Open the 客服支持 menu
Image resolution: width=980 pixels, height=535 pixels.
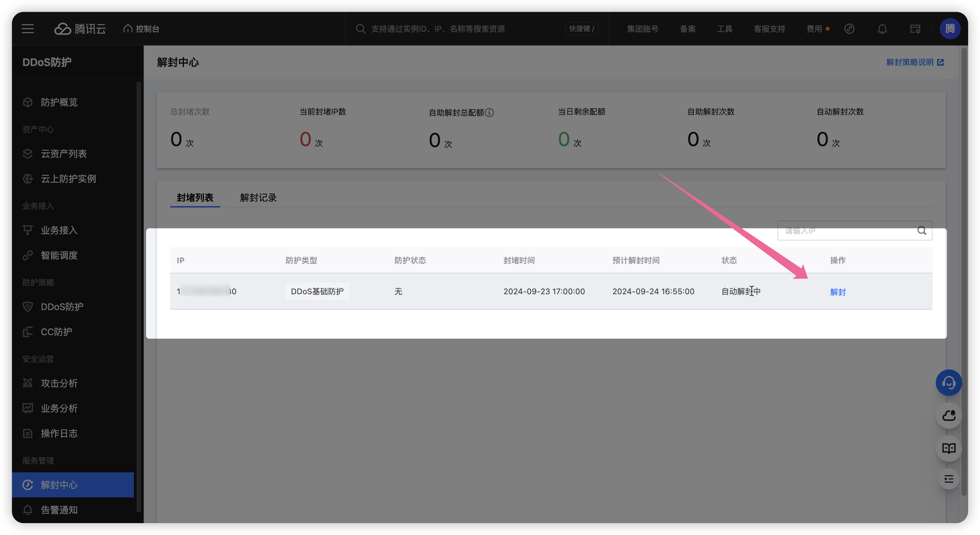tap(769, 29)
